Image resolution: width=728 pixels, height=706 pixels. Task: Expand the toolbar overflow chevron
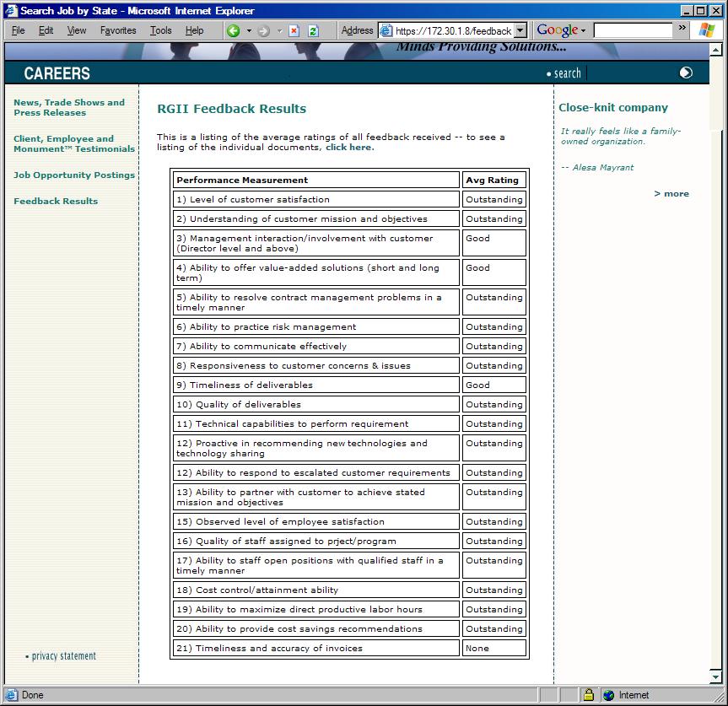pos(682,28)
